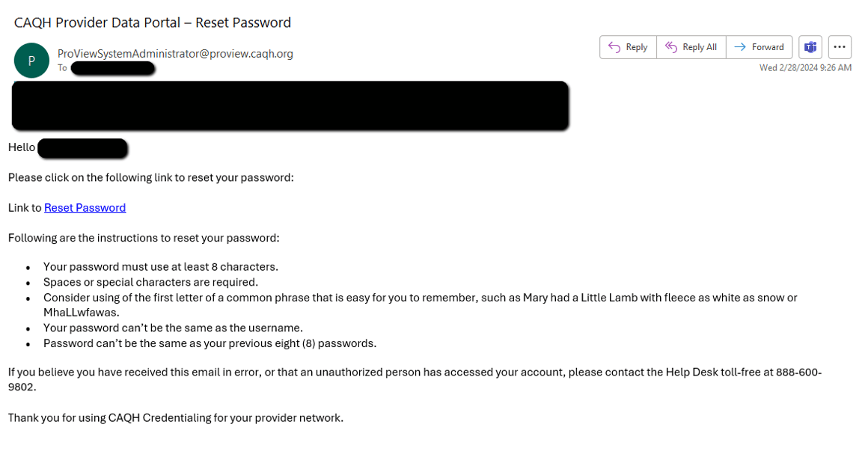Select the email subject line text
The image size is (868, 454).
pos(153,22)
